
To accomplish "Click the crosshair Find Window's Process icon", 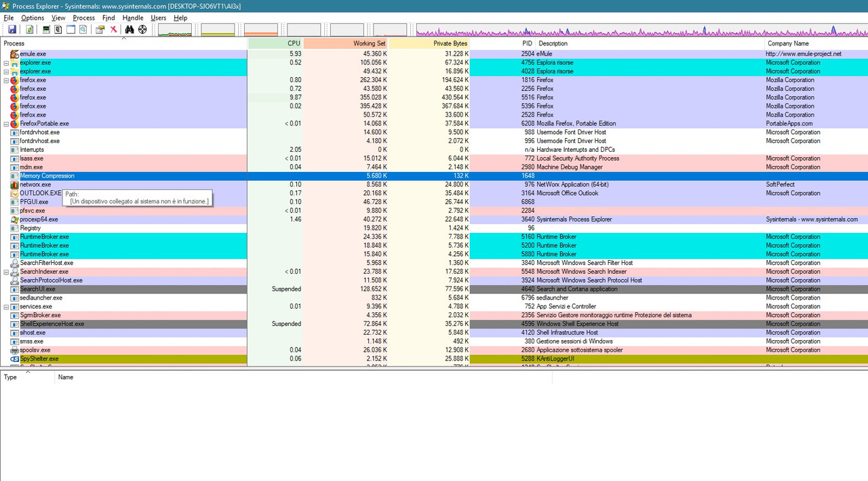I will click(x=142, y=30).
